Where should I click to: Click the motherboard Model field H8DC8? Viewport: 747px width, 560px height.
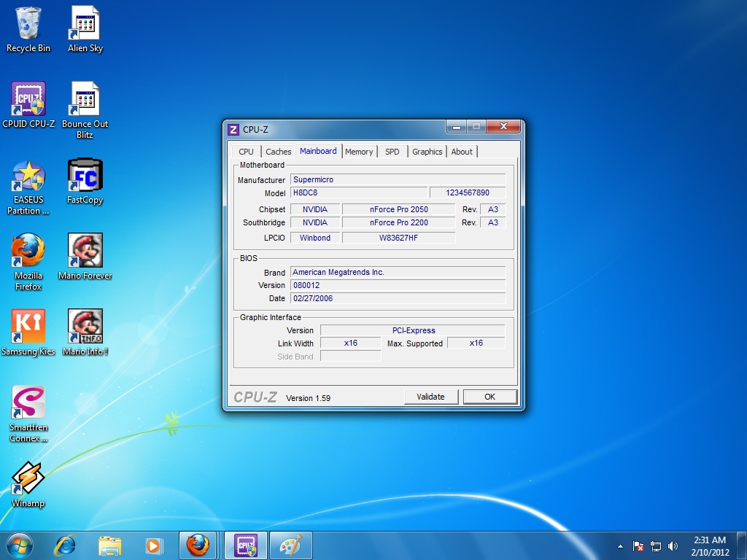pos(358,193)
